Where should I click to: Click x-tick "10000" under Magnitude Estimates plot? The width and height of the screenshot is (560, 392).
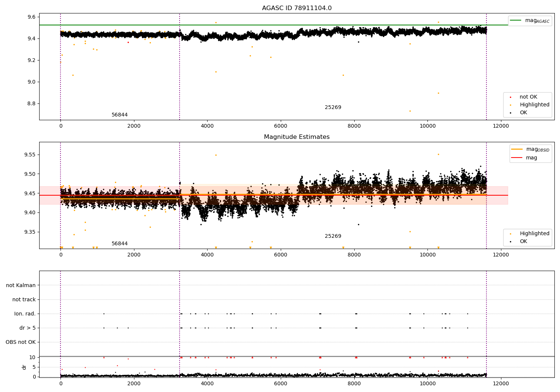point(427,255)
